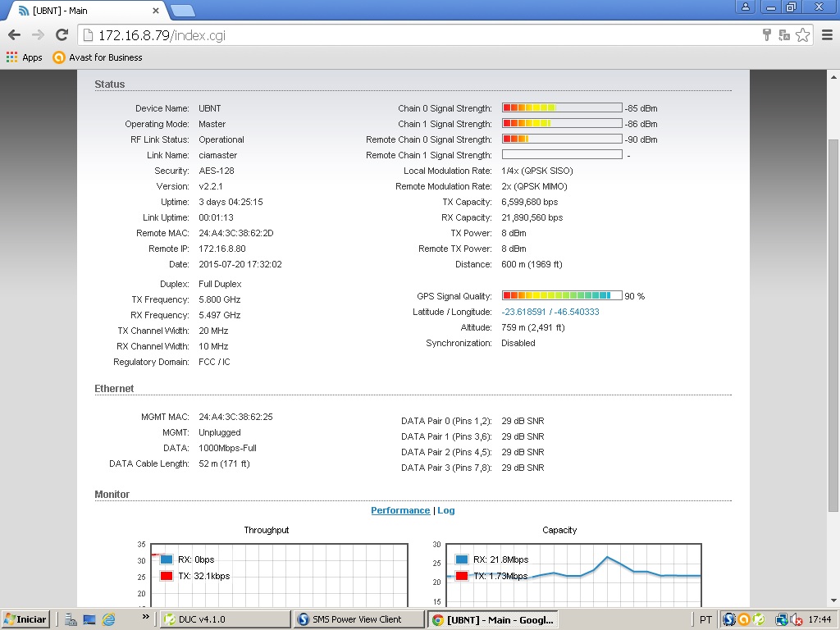Switch to the Log monitor view
840x630 pixels.
[x=446, y=510]
